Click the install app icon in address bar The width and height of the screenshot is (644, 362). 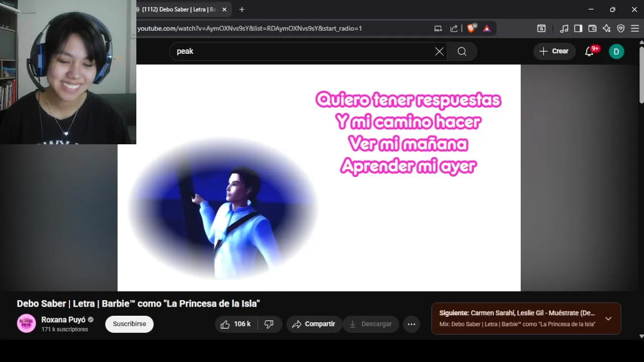[438, 28]
